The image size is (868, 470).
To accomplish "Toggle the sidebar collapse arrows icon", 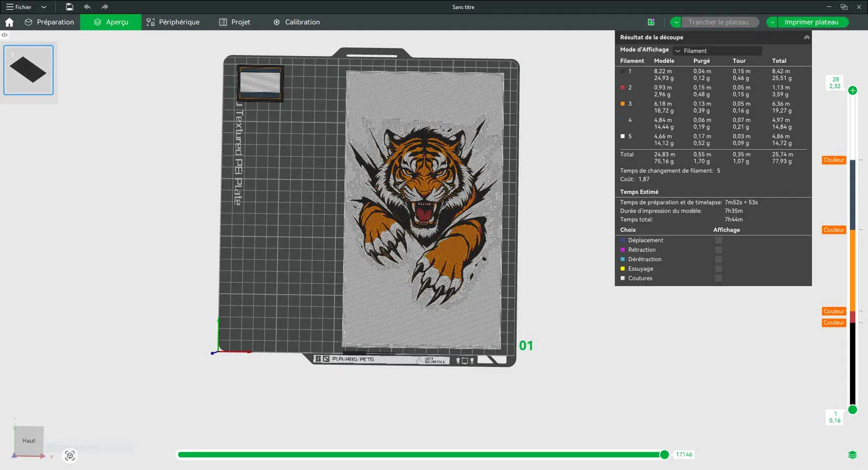I will [4, 35].
